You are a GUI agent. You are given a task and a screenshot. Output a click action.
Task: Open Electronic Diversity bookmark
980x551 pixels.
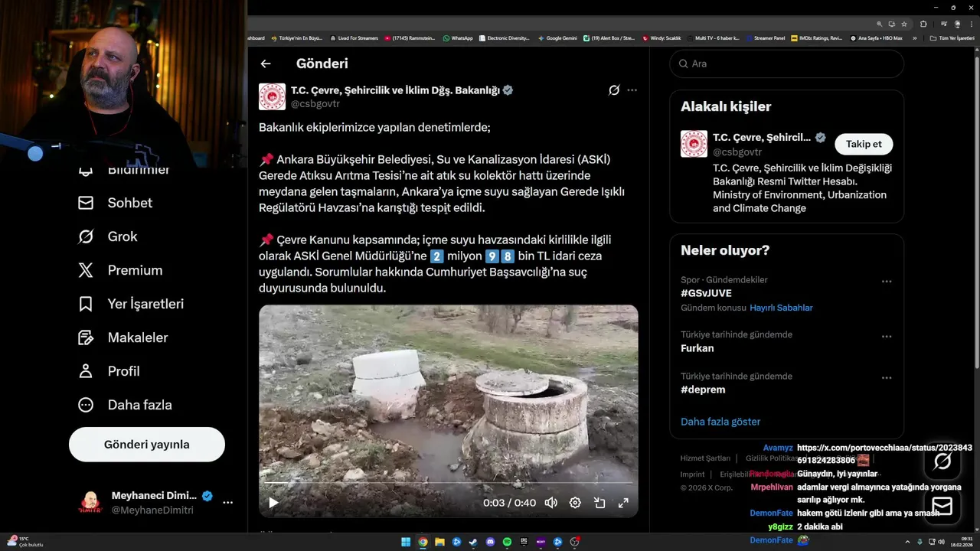pos(504,38)
